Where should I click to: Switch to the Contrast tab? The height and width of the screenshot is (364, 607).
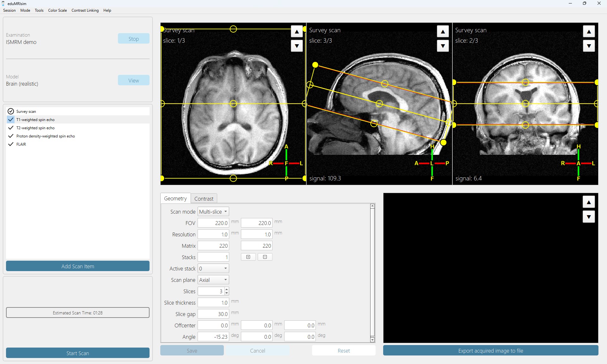tap(204, 199)
